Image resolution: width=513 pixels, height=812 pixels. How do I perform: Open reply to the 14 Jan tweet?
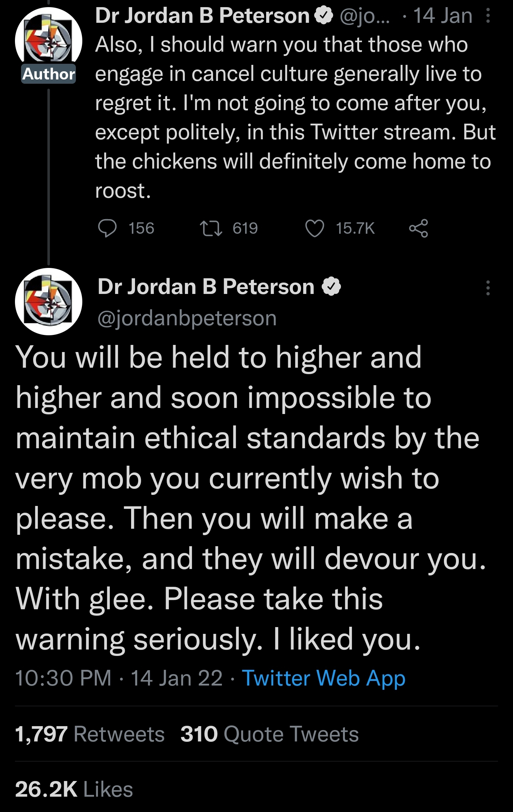coord(107,228)
